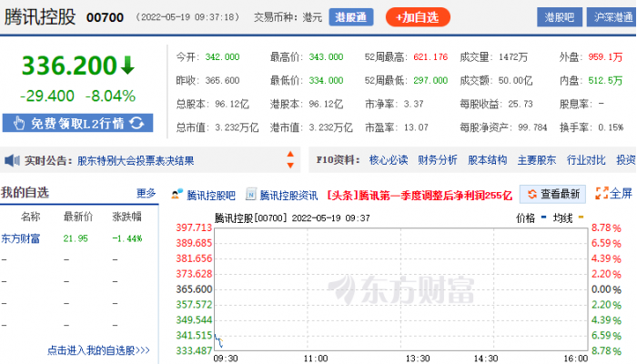Click the refresh arrows icon on L2行情 banner
Image resolution: width=637 pixels, height=364 pixels.
tap(136, 123)
